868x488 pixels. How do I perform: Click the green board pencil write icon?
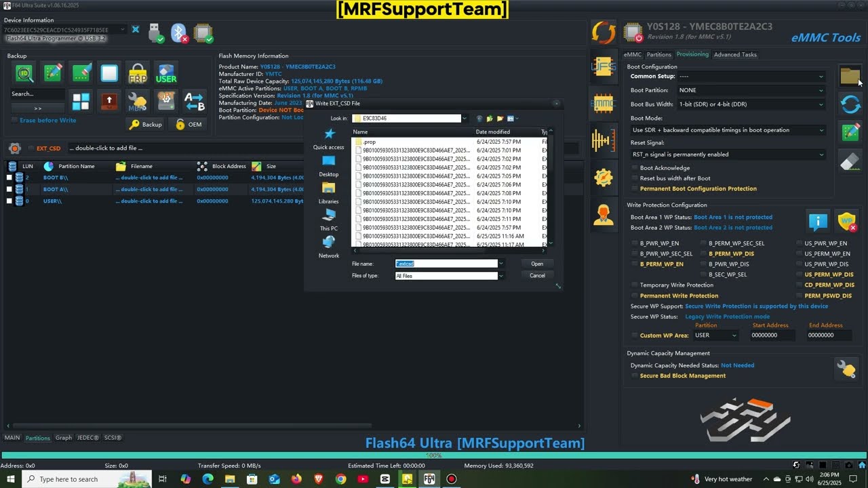53,73
